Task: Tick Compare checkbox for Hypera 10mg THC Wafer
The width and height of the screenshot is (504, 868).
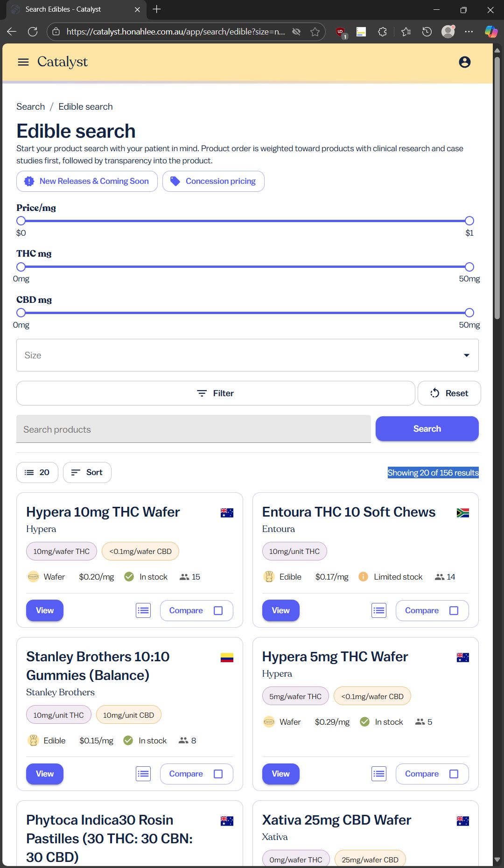Action: click(x=218, y=610)
